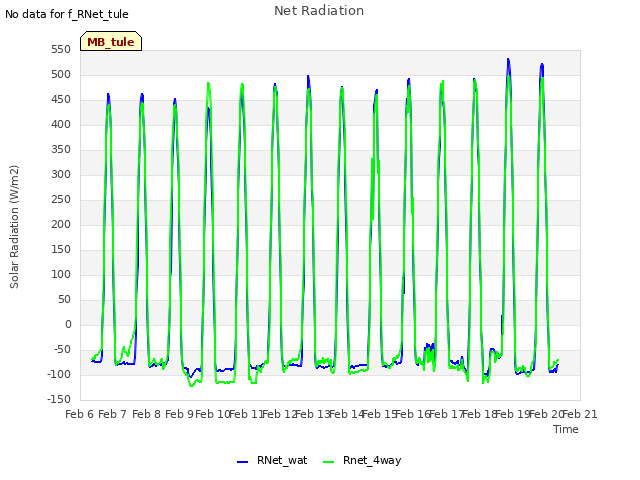Image resolution: width=640 pixels, height=480 pixels.
Task: Click the 450 y-axis tick label
Action: tap(61, 100)
